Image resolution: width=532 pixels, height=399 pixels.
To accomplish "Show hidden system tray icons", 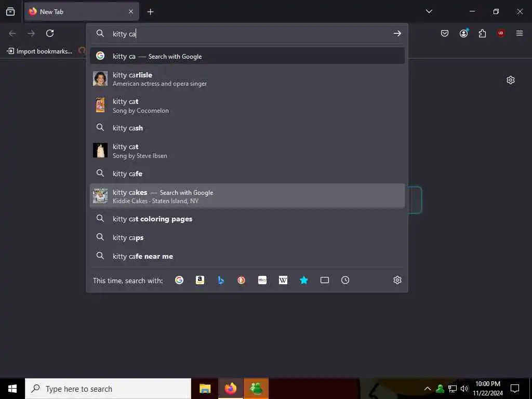I will [x=428, y=389].
